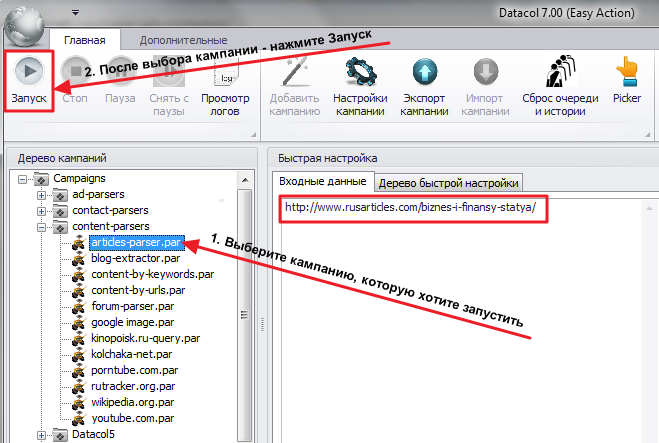Click the globe application menu button

pos(24,25)
